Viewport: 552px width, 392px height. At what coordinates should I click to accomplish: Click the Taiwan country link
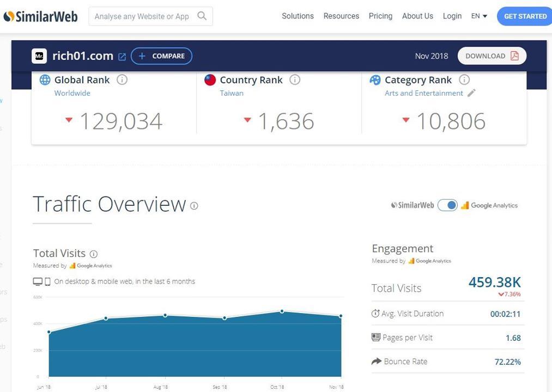point(232,93)
